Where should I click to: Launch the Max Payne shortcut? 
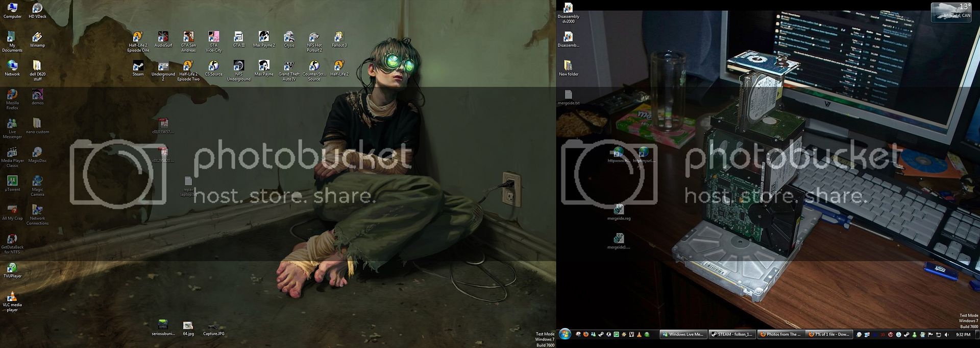pyautogui.click(x=264, y=68)
